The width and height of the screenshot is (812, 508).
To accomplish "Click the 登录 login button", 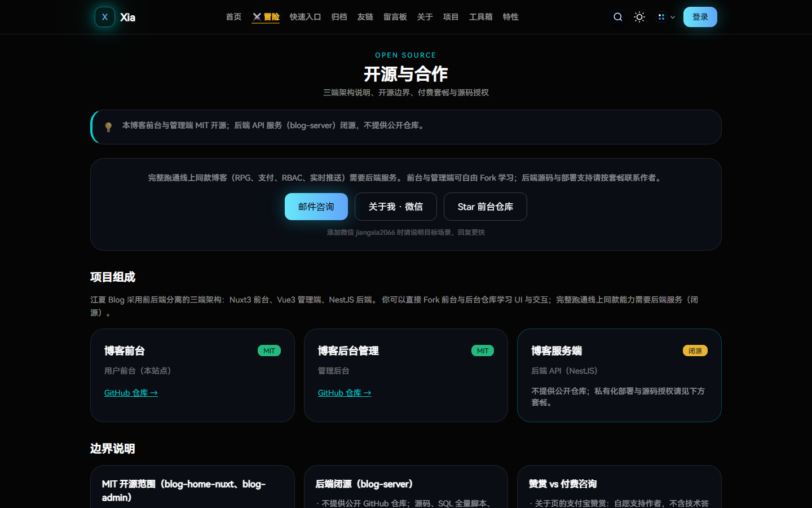I will tap(700, 17).
